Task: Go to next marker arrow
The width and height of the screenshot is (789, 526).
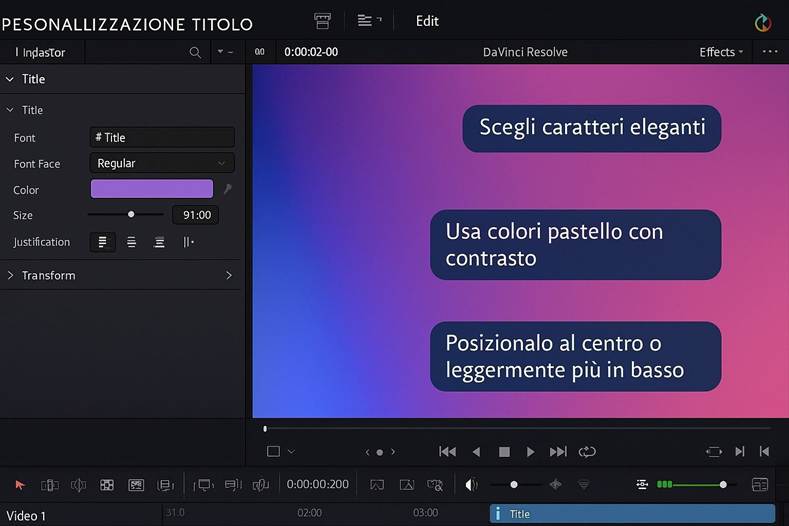Action: pyautogui.click(x=393, y=452)
